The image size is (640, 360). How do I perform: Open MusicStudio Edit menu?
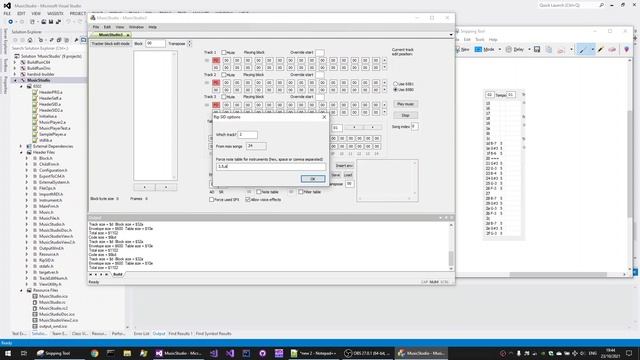click(x=107, y=27)
